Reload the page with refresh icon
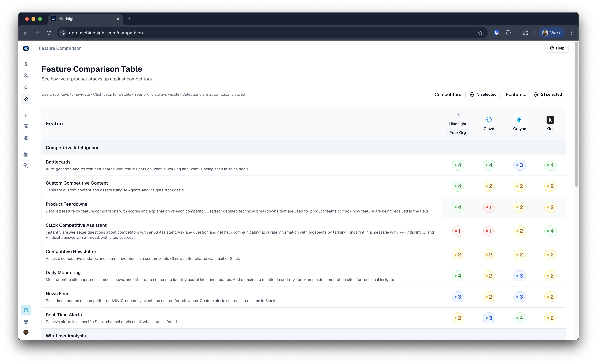The image size is (597, 364). pyautogui.click(x=49, y=33)
